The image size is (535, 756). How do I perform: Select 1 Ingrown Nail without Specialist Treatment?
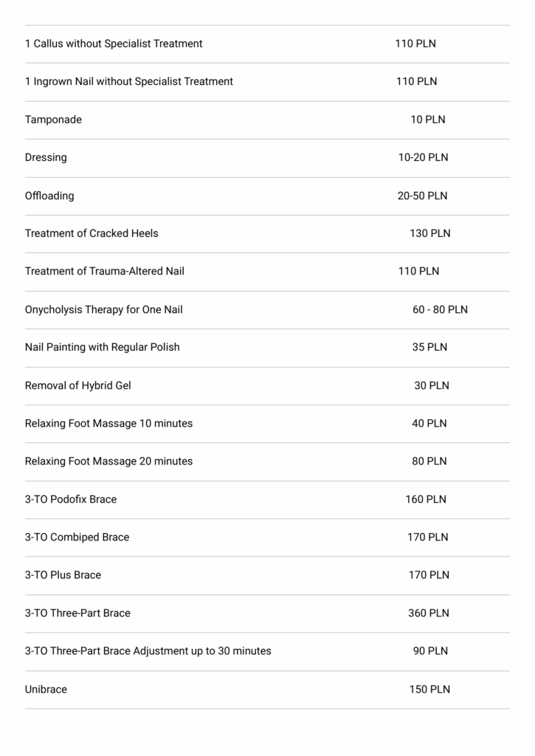click(x=129, y=81)
